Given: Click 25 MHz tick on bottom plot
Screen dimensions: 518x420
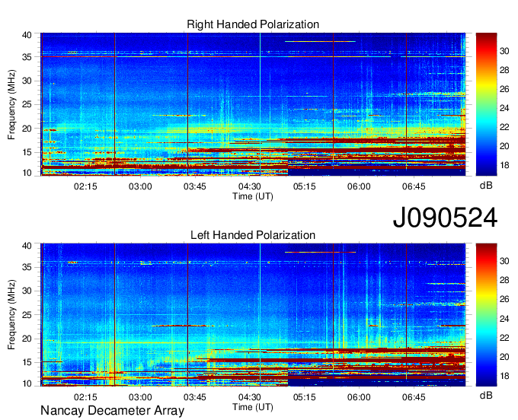Looking at the screenshot, I should pos(27,315).
